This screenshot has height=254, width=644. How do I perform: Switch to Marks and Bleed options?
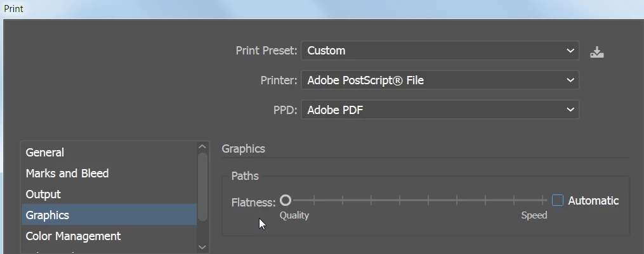point(67,174)
